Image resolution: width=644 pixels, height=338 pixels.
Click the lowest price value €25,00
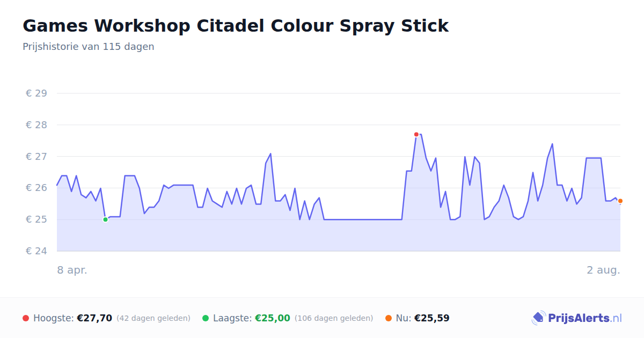point(272,318)
